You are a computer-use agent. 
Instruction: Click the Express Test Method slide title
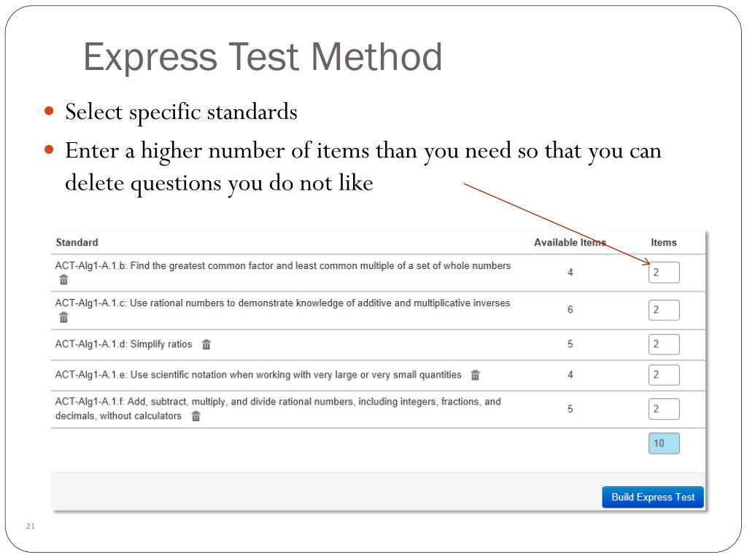tap(263, 57)
